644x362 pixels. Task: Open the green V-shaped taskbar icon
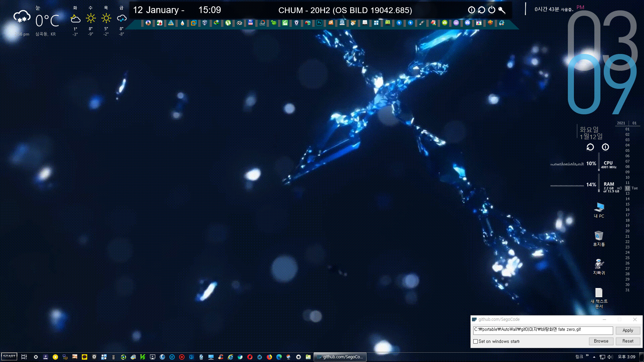(143, 357)
